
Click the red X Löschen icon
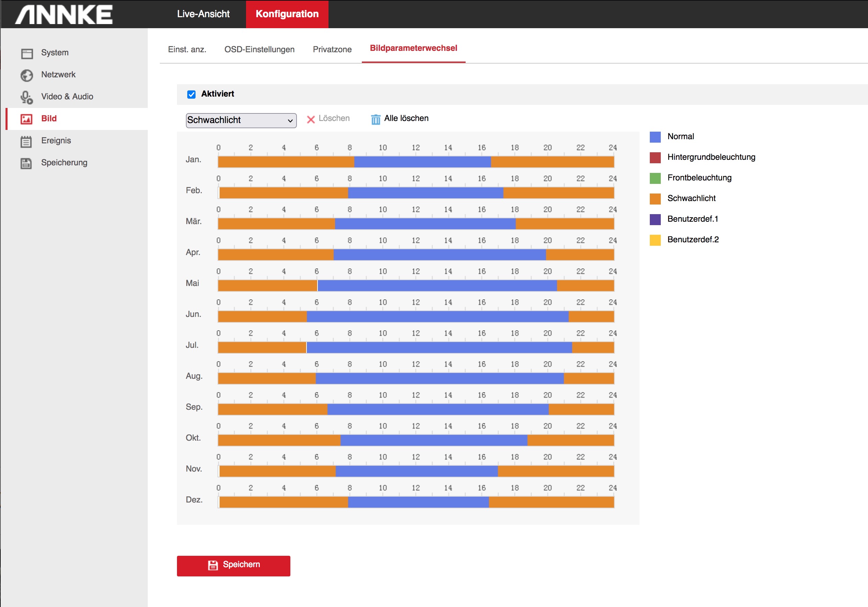tap(310, 119)
